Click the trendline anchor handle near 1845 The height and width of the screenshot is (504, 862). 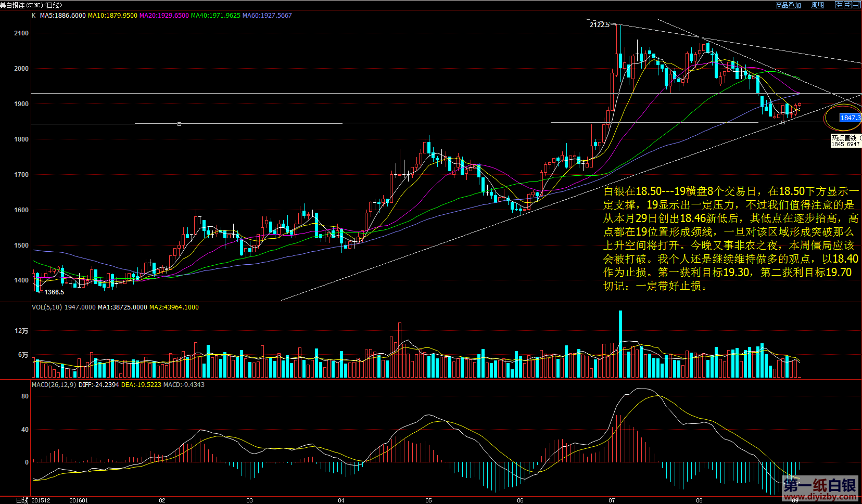click(783, 123)
